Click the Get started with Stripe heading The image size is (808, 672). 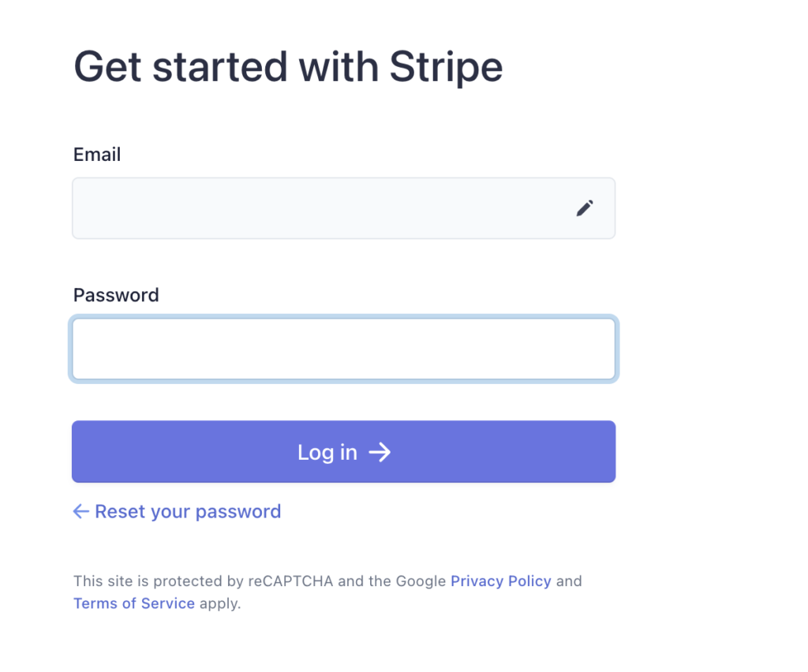click(288, 67)
